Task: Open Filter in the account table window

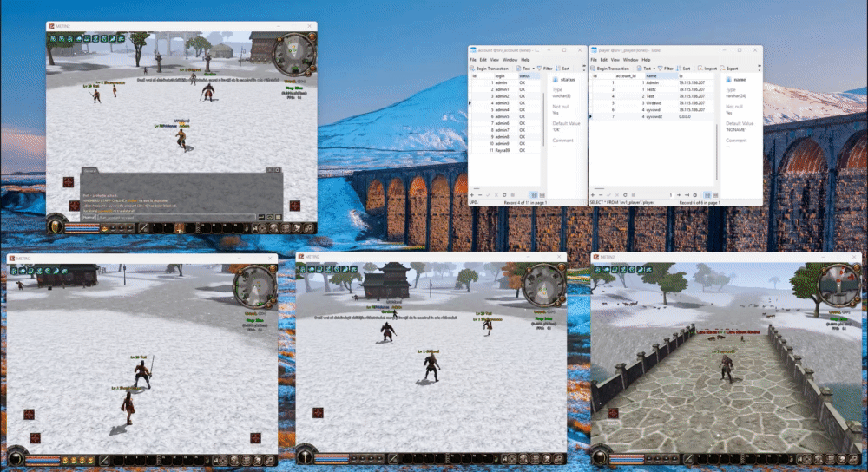Action: [545, 69]
